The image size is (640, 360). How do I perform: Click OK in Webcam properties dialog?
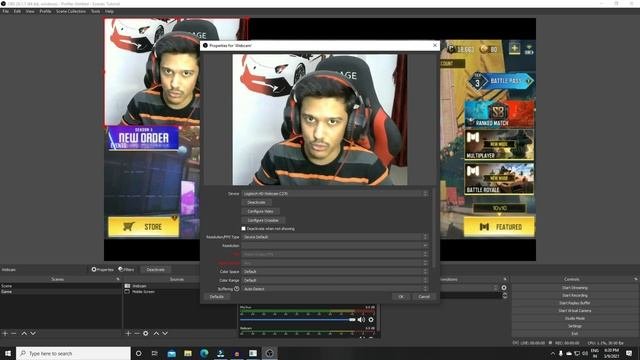coord(401,297)
